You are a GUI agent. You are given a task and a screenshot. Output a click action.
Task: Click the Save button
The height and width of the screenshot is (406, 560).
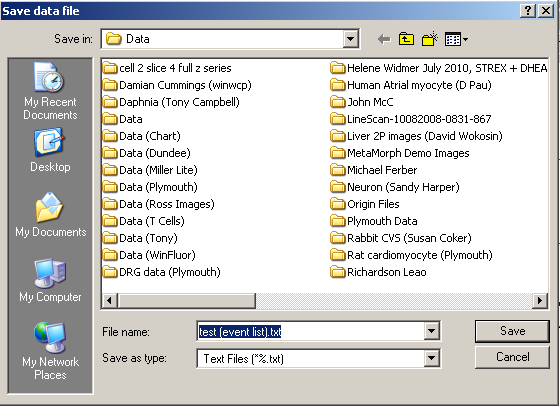[x=512, y=331]
